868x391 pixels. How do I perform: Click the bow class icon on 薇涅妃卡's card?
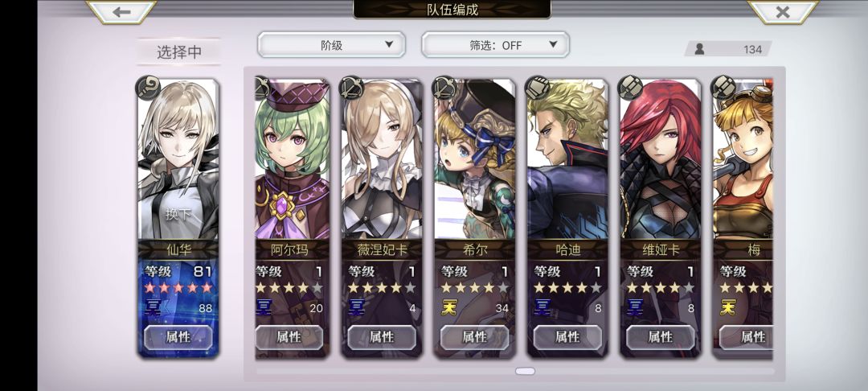point(351,88)
